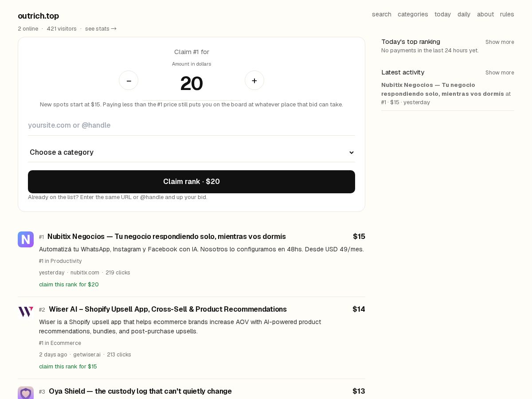Click claim this rank for $20

click(x=69, y=285)
